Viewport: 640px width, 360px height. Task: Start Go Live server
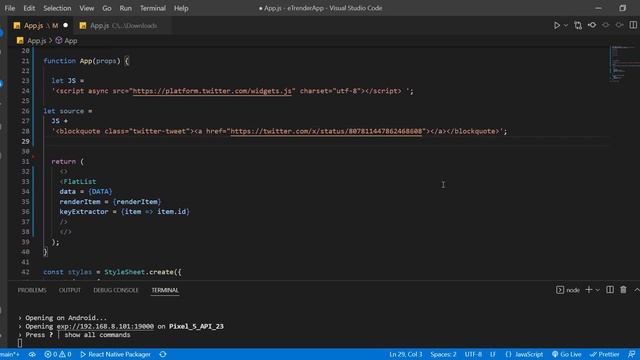(567, 354)
